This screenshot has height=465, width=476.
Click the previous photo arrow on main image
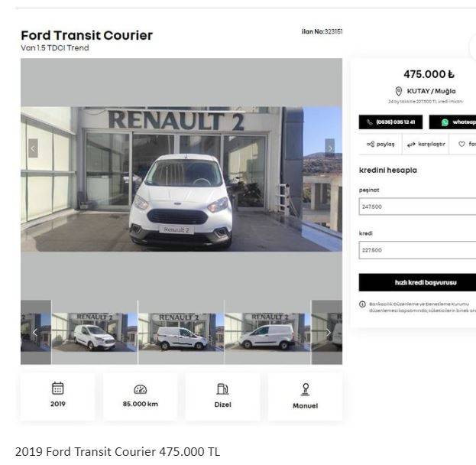tap(33, 148)
